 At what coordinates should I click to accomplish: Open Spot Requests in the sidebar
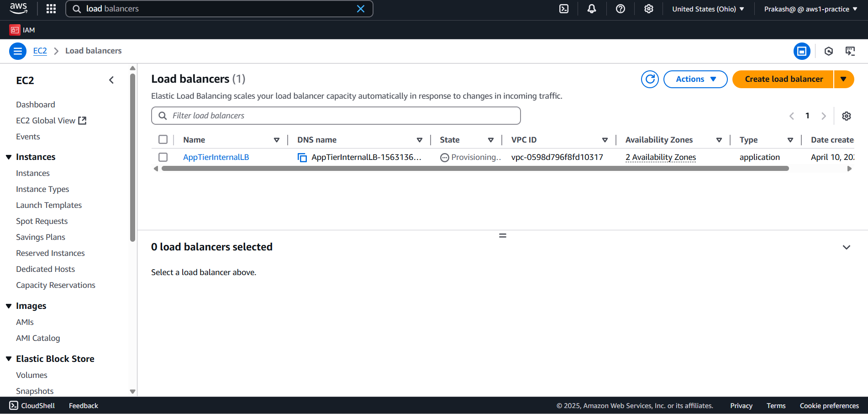[42, 221]
